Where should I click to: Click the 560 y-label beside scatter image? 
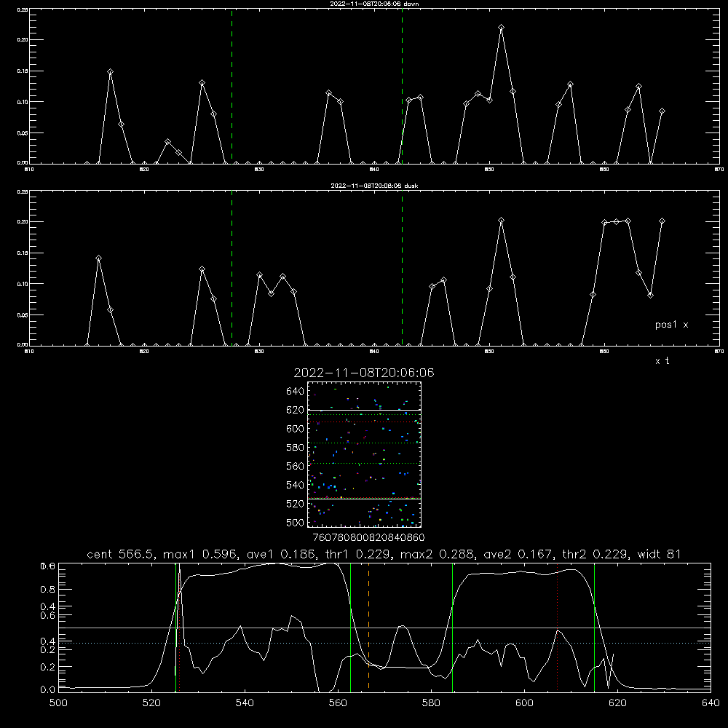[x=296, y=466]
